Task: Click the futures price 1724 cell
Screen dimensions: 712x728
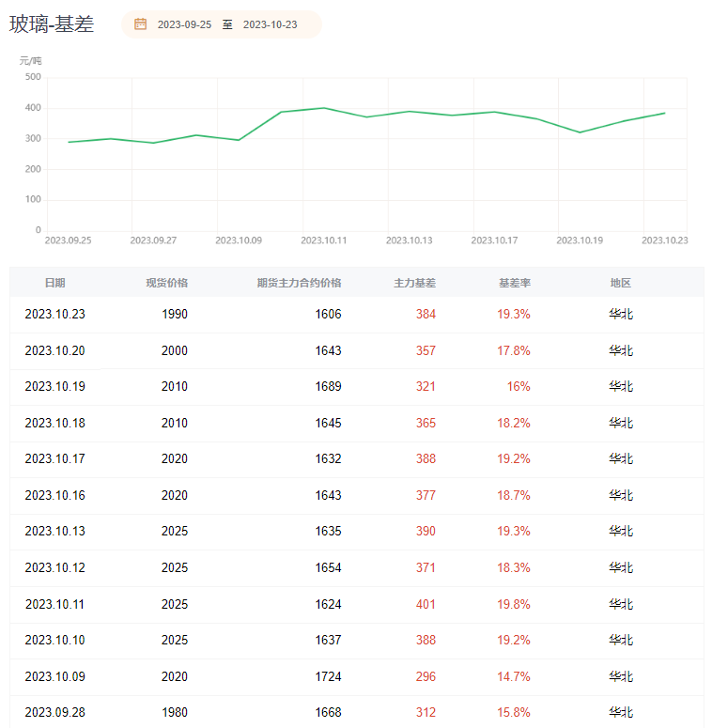Action: (328, 676)
